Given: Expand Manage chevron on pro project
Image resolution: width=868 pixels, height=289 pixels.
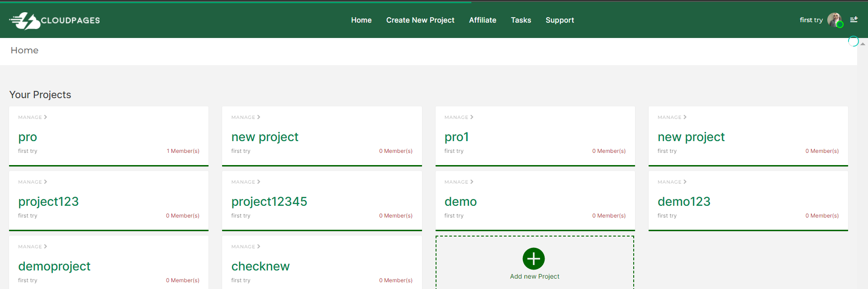Looking at the screenshot, I should point(45,117).
